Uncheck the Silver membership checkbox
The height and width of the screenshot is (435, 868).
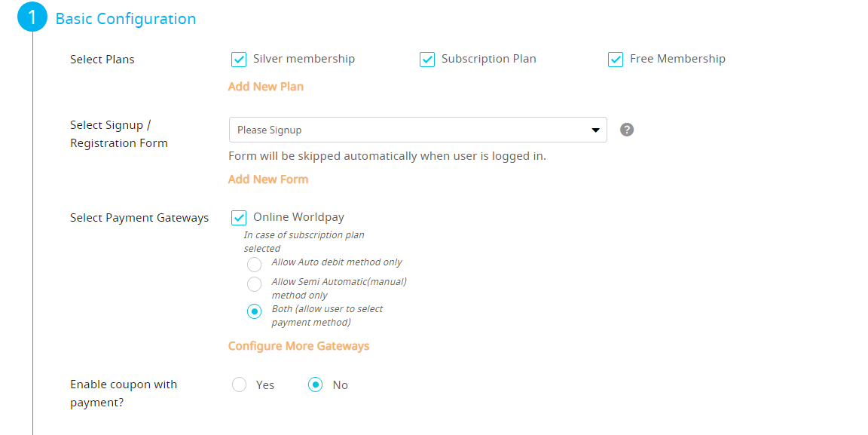point(239,60)
